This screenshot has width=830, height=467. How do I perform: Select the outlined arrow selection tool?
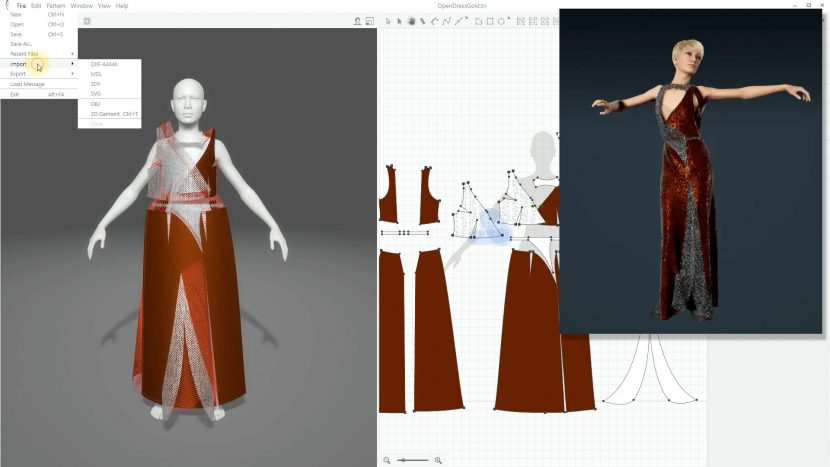pyautogui.click(x=388, y=21)
